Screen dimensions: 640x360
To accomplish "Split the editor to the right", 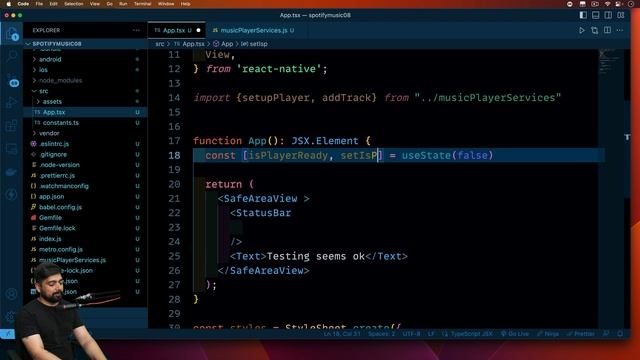I will 607,30.
